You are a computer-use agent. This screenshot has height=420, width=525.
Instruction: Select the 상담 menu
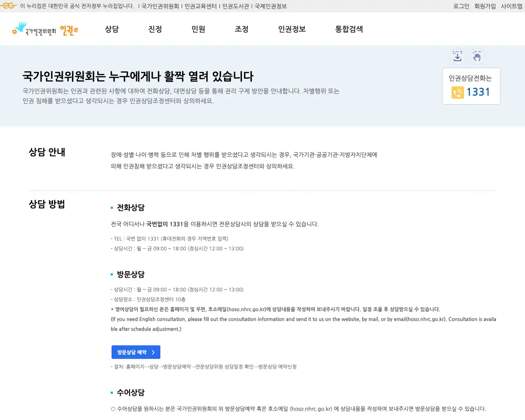(113, 29)
